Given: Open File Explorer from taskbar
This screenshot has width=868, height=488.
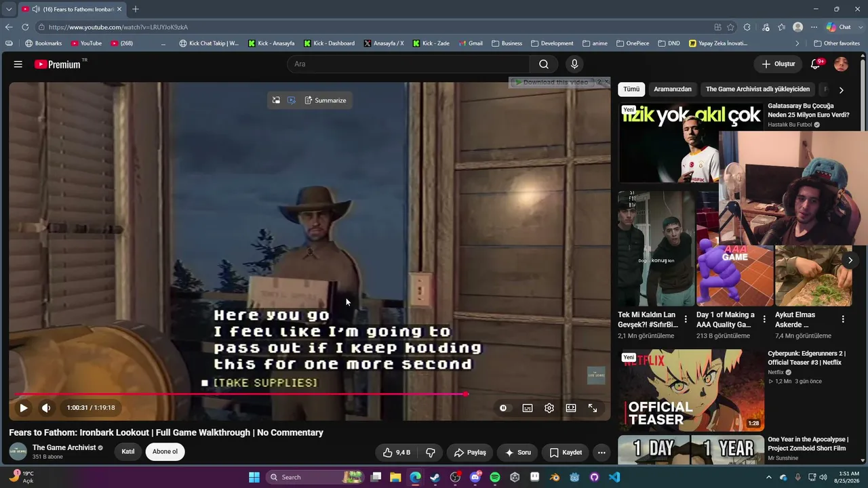Looking at the screenshot, I should [x=395, y=477].
